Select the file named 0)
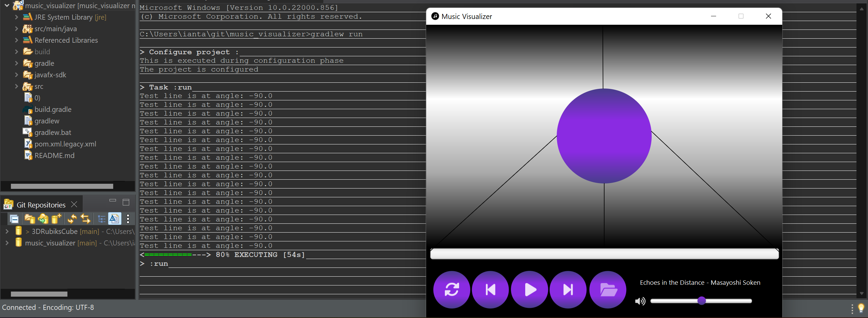Screen dimensions: 868x318 [37, 98]
